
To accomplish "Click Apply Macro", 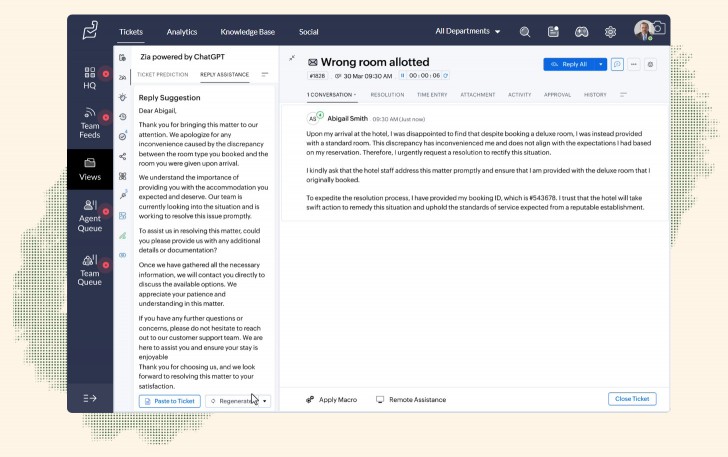I will tap(332, 399).
